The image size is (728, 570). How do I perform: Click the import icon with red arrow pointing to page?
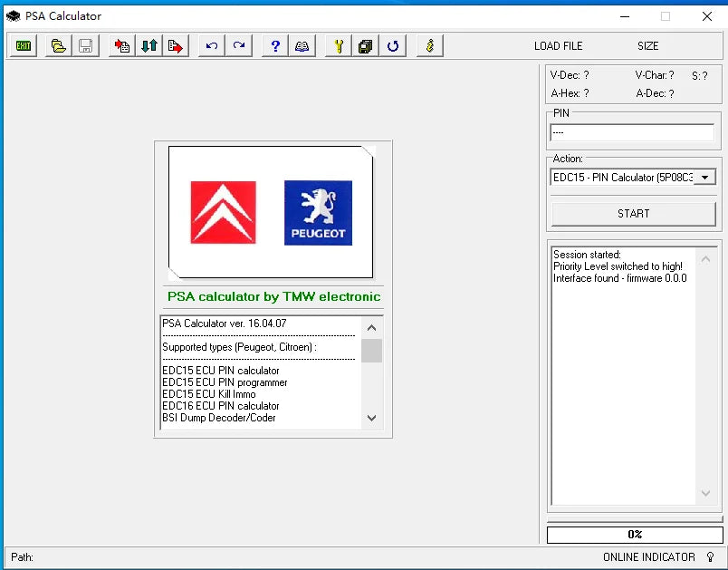122,46
